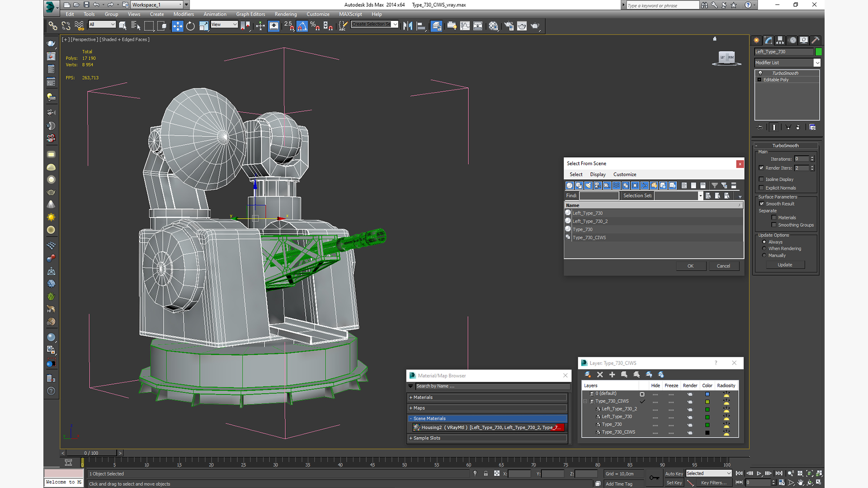Image resolution: width=868 pixels, height=488 pixels.
Task: Activate the Select and Rotate tool
Action: click(x=190, y=26)
